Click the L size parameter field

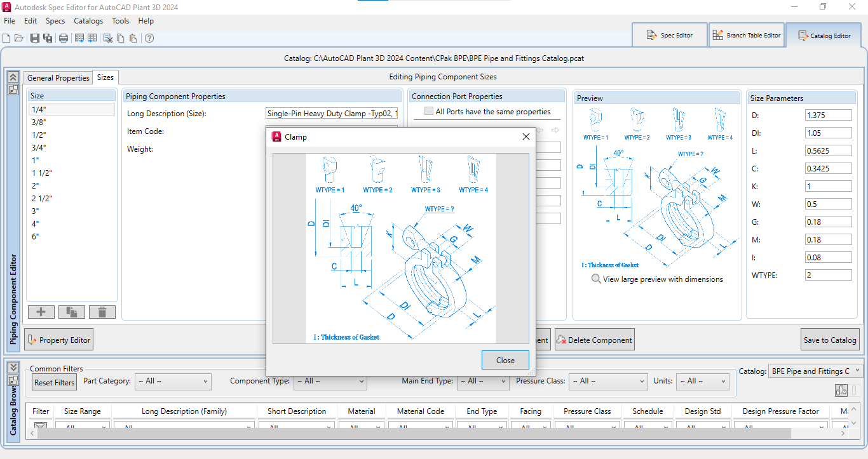point(828,151)
